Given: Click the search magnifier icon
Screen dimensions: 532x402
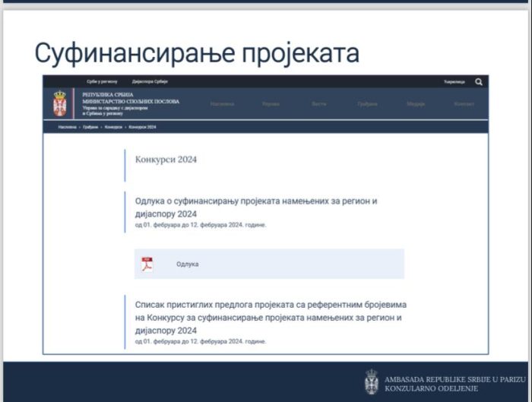Looking at the screenshot, I should click(x=478, y=82).
